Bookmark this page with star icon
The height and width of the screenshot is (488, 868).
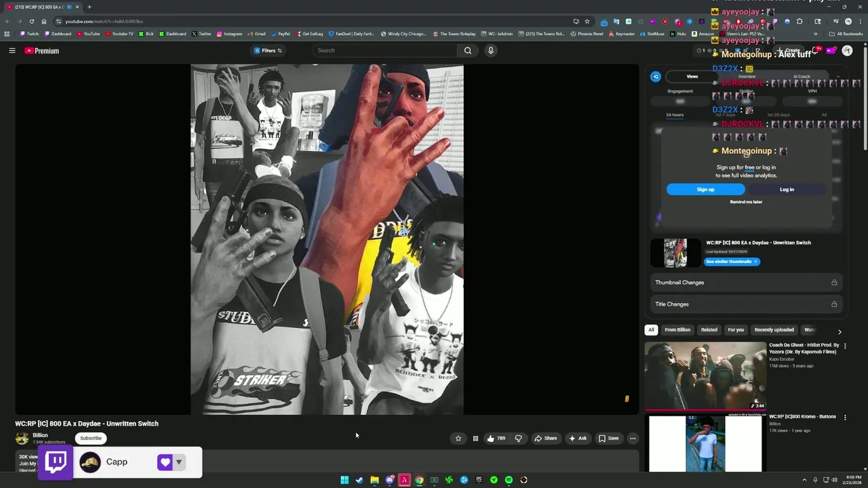point(587,21)
